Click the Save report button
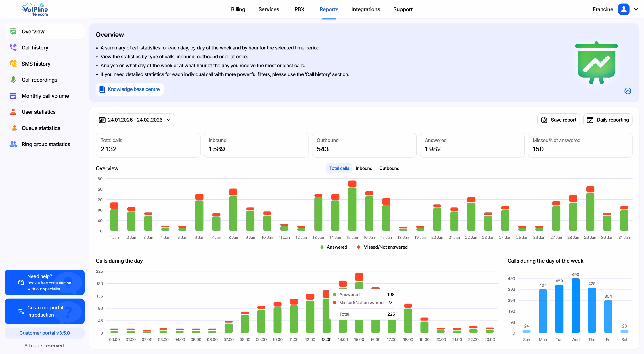The height and width of the screenshot is (354, 644). tap(558, 120)
